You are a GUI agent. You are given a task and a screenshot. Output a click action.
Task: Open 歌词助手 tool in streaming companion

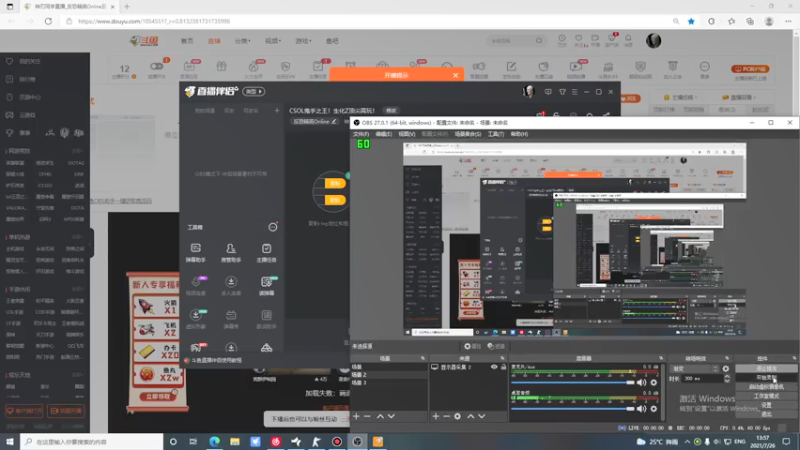coord(266,319)
